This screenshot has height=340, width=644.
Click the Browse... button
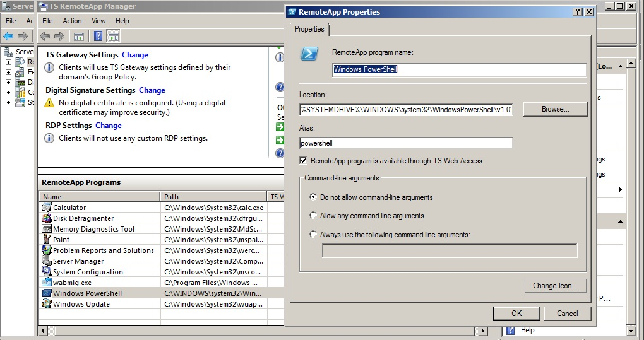(x=555, y=109)
